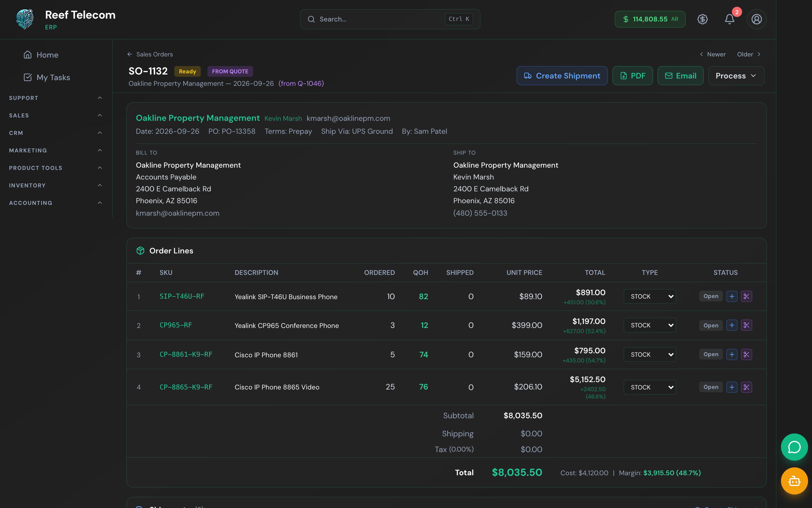
Task: Open My Tasks in sidebar
Action: (47, 77)
